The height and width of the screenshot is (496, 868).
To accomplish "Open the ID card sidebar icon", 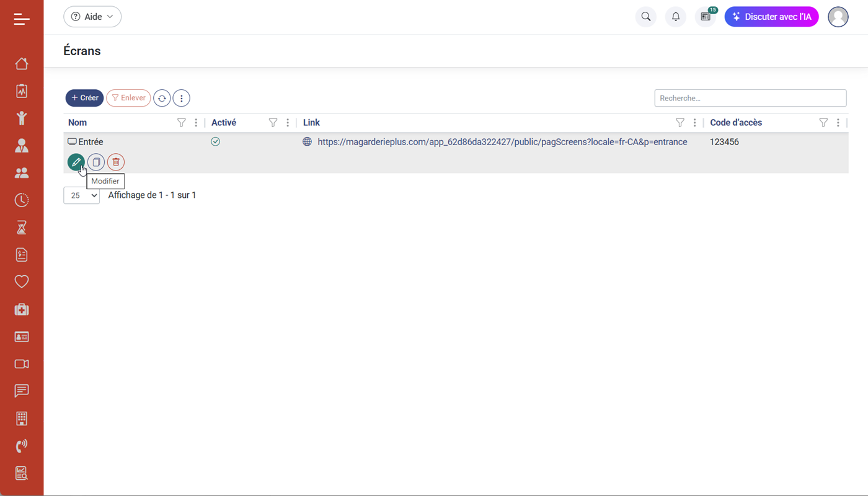I will click(x=22, y=337).
